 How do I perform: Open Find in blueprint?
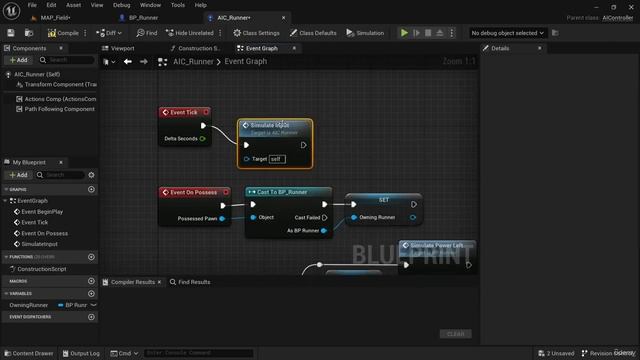tap(147, 33)
